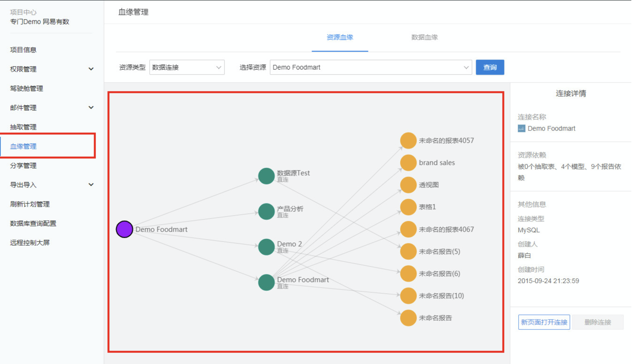
Task: Select the brand sales report node
Action: (x=408, y=163)
